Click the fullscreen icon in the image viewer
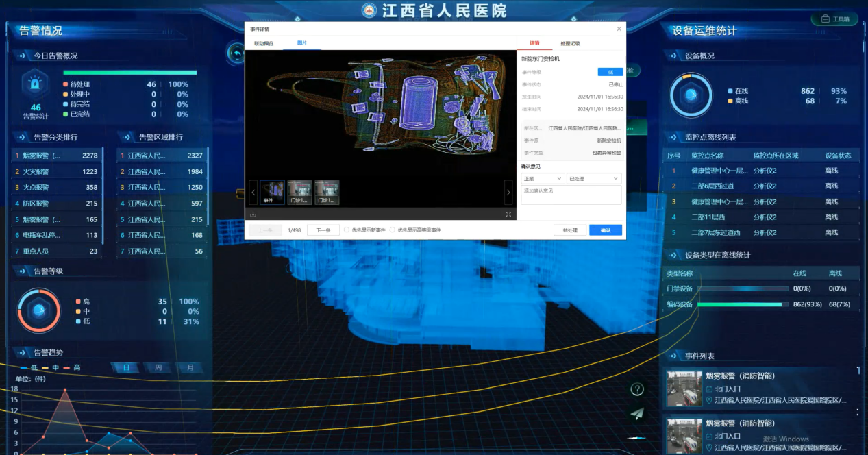 508,214
